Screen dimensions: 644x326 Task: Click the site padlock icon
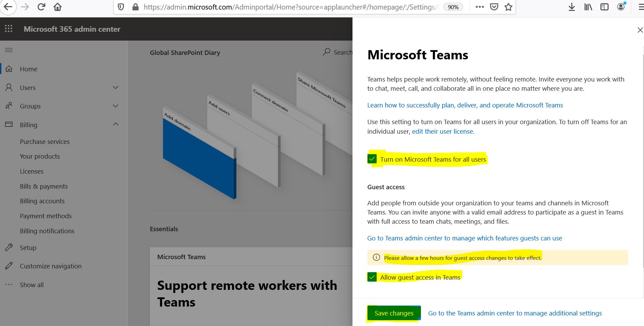pos(136,7)
